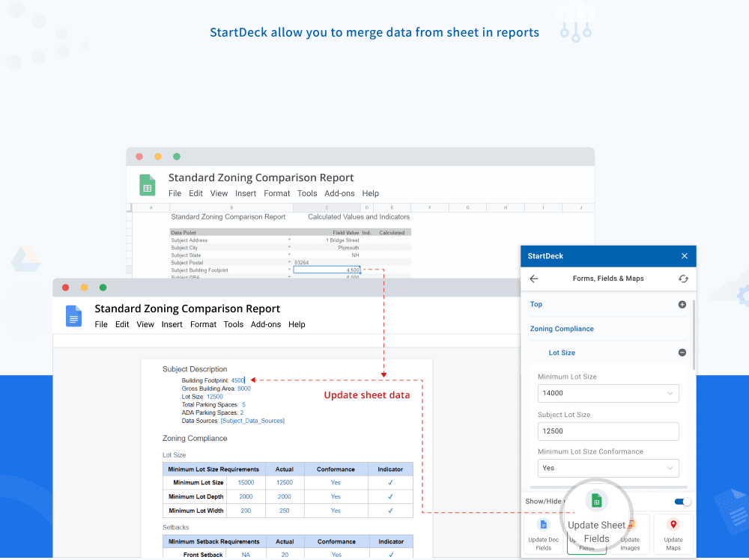Screen dimensions: 749x560
Task: Click Subject State dropdown arrow in sheet
Action: 289,255
